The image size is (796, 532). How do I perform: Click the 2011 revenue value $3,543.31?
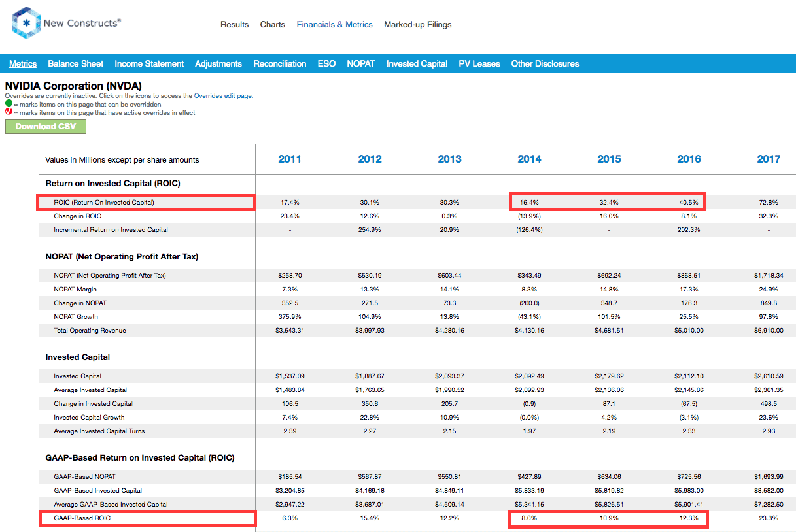pyautogui.click(x=290, y=331)
